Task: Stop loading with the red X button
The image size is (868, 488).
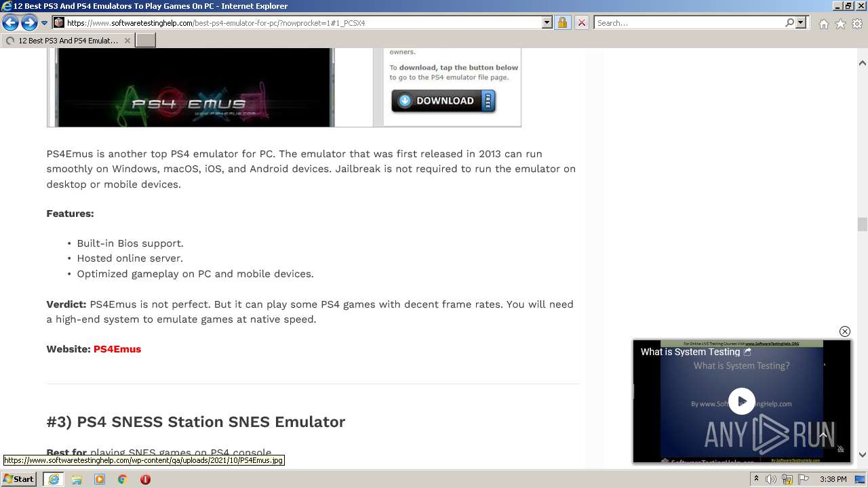Action: coord(581,23)
